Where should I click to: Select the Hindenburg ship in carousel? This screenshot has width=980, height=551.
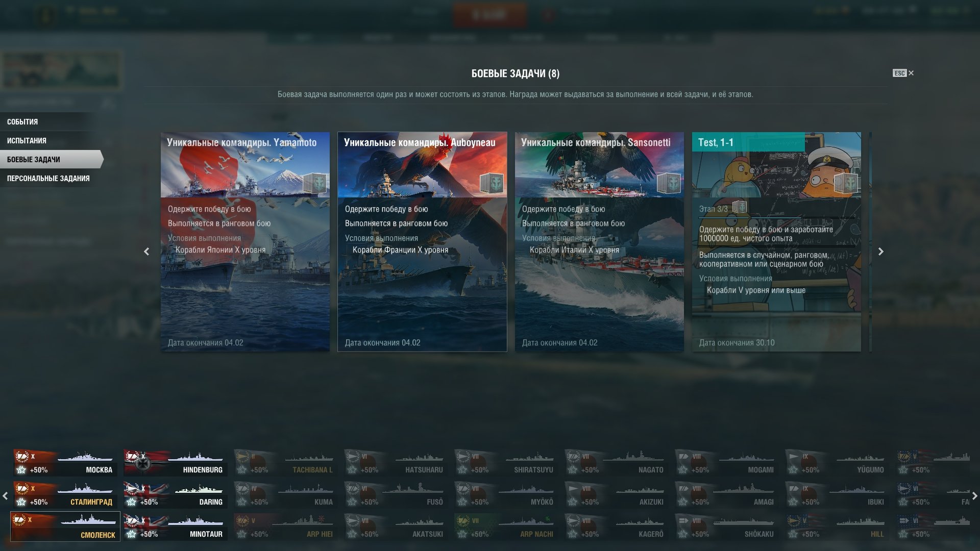[176, 463]
